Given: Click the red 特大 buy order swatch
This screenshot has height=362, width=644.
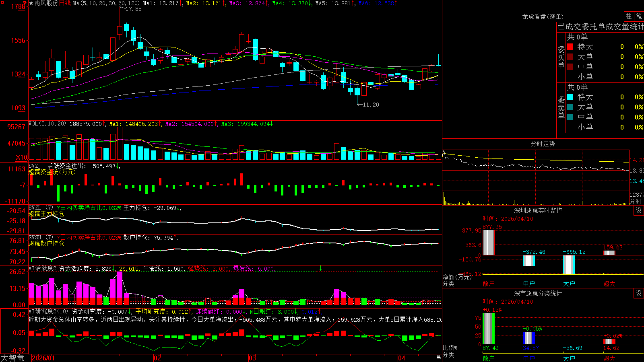Looking at the screenshot, I should tap(570, 47).
